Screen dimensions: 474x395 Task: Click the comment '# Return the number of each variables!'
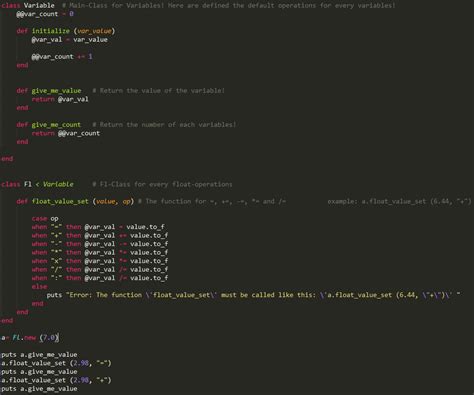(x=164, y=125)
